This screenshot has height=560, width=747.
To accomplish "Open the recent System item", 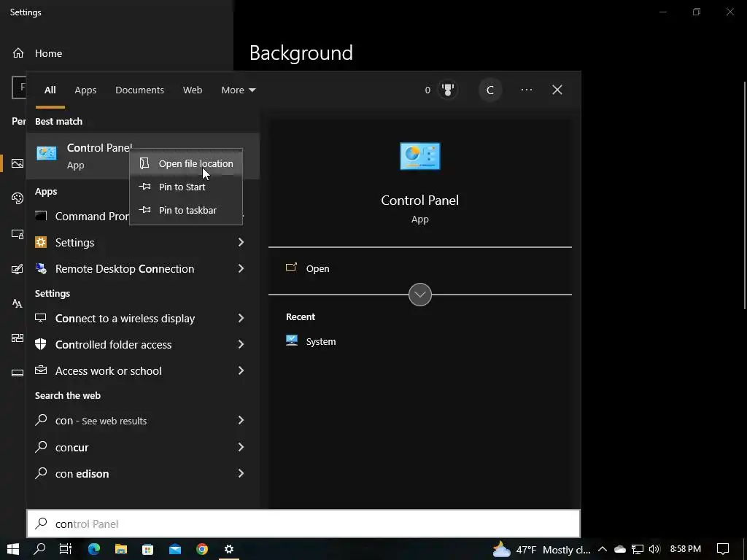I will click(x=321, y=341).
